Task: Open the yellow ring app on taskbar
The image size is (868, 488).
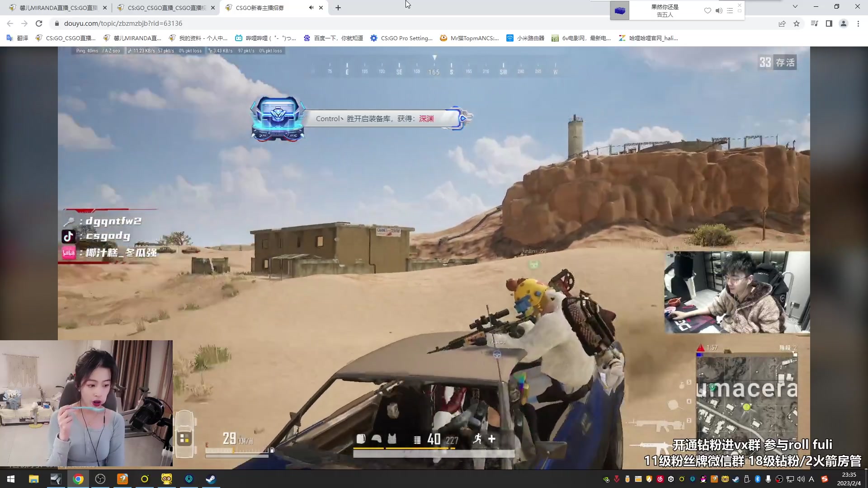Action: tap(145, 479)
